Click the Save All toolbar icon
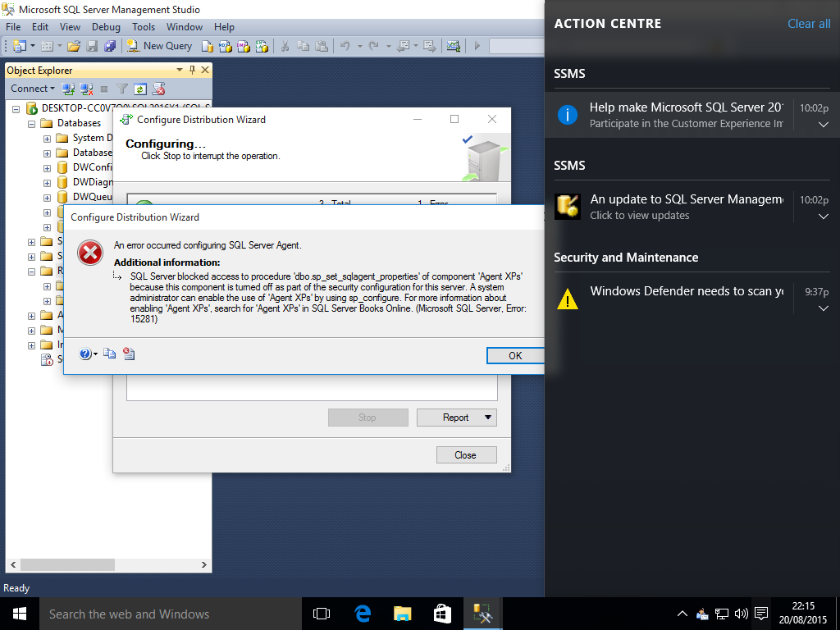The image size is (840, 630). 110,46
